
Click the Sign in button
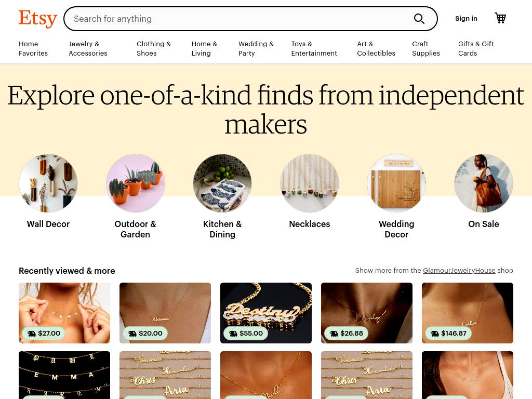(x=466, y=19)
